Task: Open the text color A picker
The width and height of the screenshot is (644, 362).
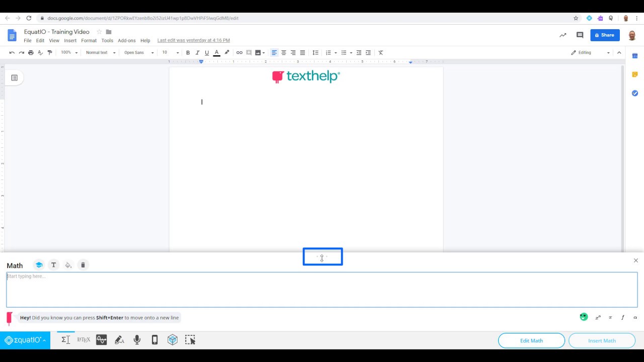Action: point(217,52)
